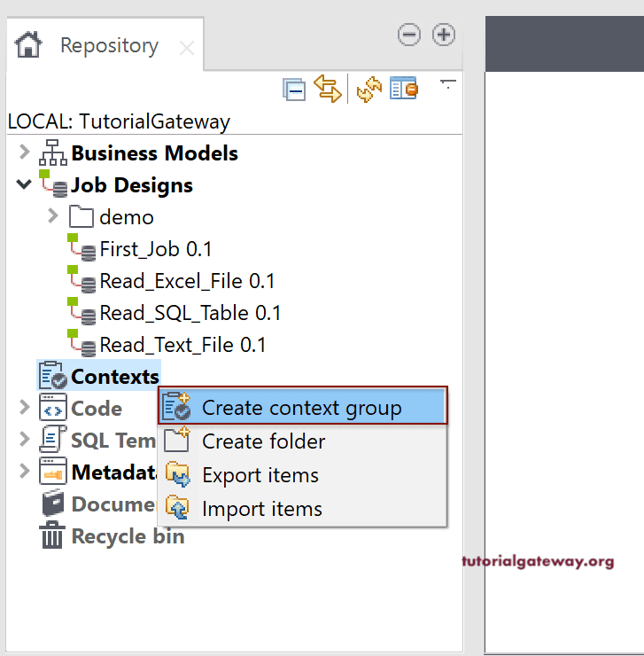Choose Create folder from context menu
Image resolution: width=644 pixels, height=656 pixels.
[263, 441]
